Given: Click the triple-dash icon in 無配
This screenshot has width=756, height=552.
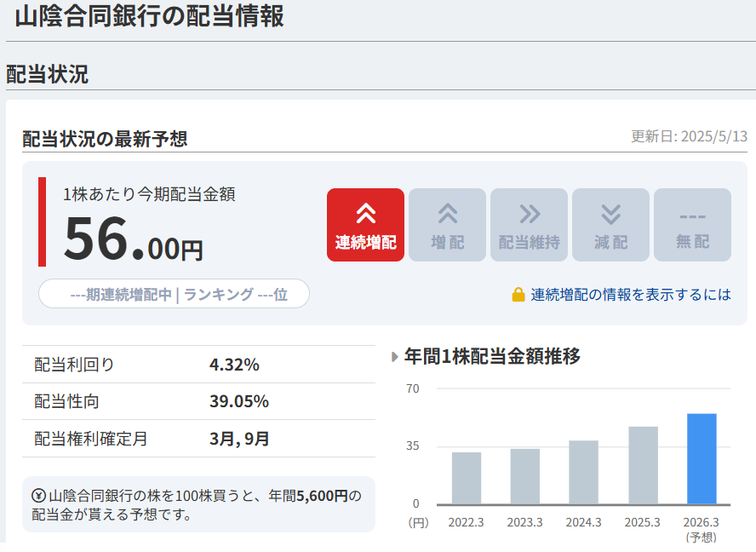Looking at the screenshot, I should 692,216.
